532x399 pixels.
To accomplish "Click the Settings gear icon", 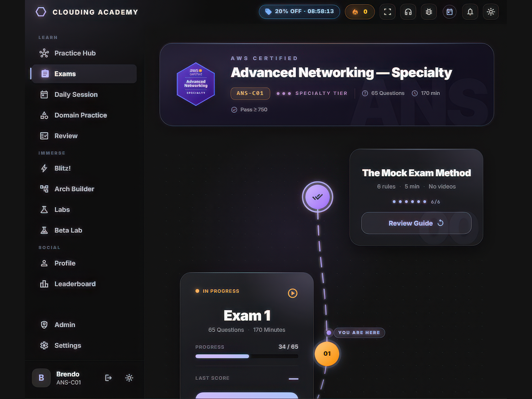I will (44, 345).
